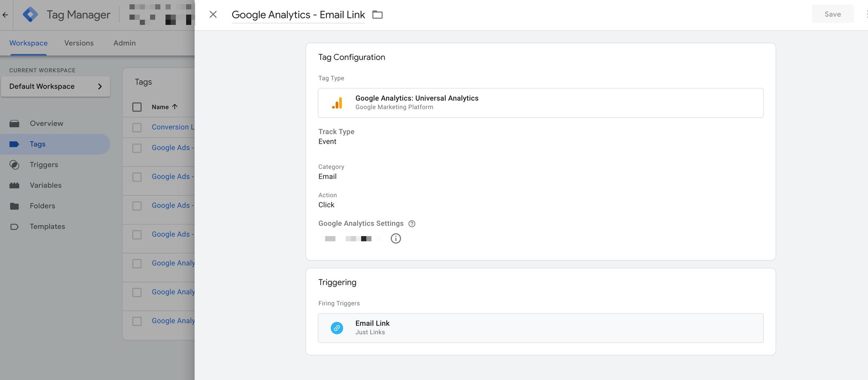The image size is (868, 380).
Task: Click the Overview briefcase icon
Action: coord(14,124)
